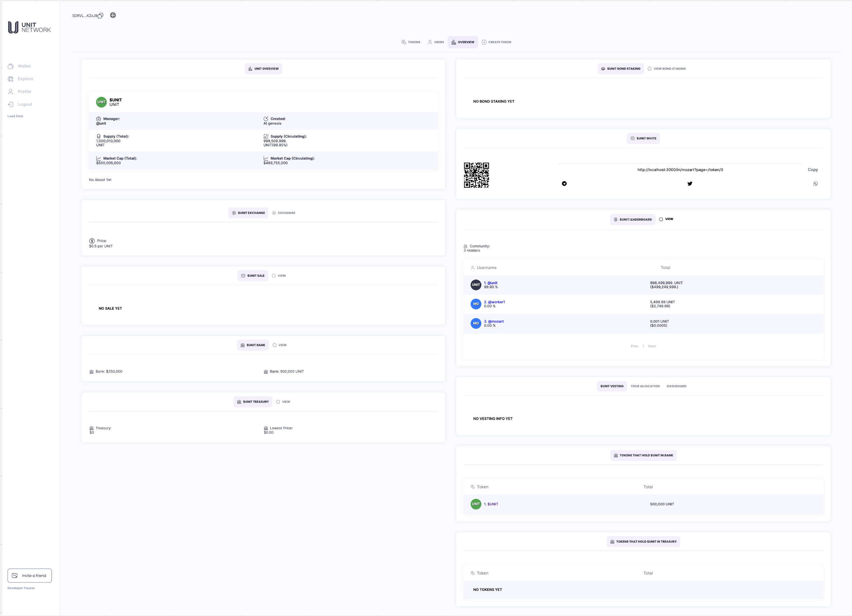Open the Create Token tab
852x616 pixels.
click(x=496, y=42)
